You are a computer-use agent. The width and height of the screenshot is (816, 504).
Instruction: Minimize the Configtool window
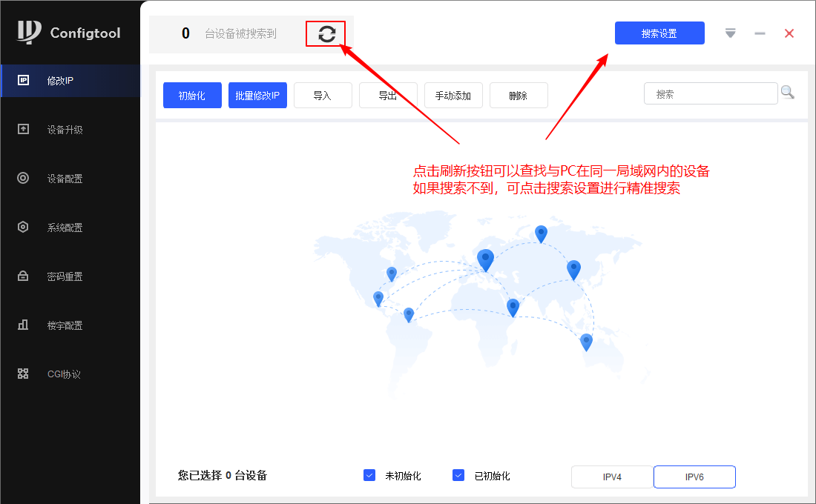click(x=760, y=33)
